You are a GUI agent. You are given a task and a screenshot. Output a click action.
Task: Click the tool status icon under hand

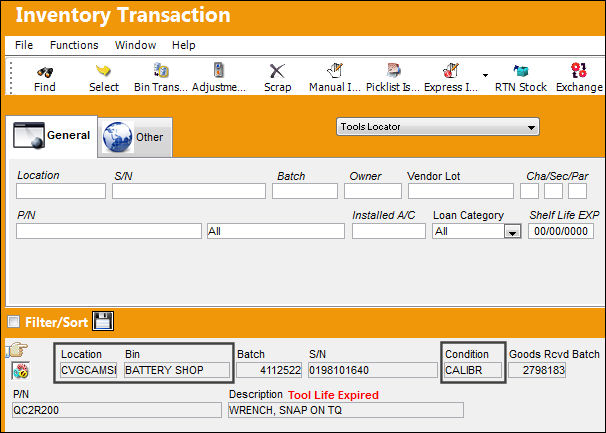click(x=20, y=371)
